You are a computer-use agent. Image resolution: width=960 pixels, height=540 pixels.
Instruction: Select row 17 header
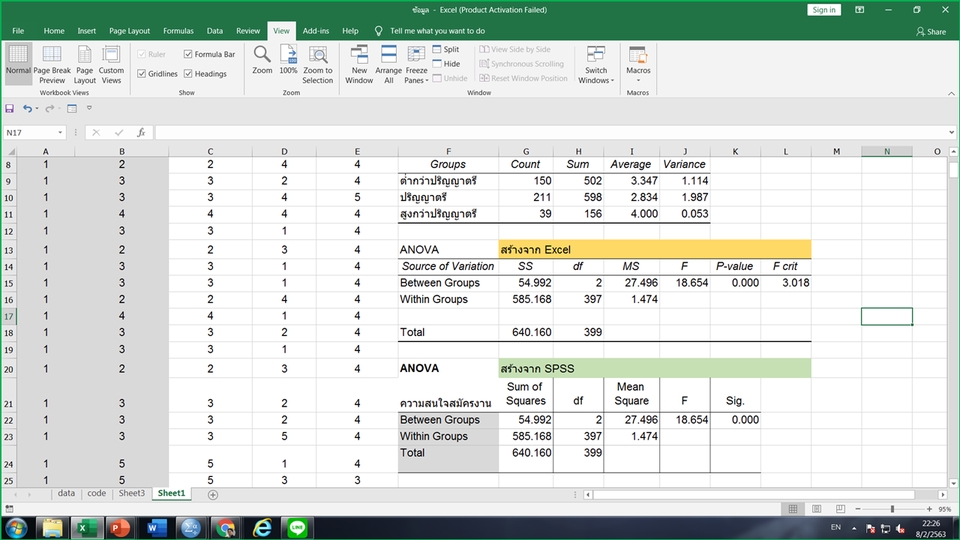coord(9,316)
